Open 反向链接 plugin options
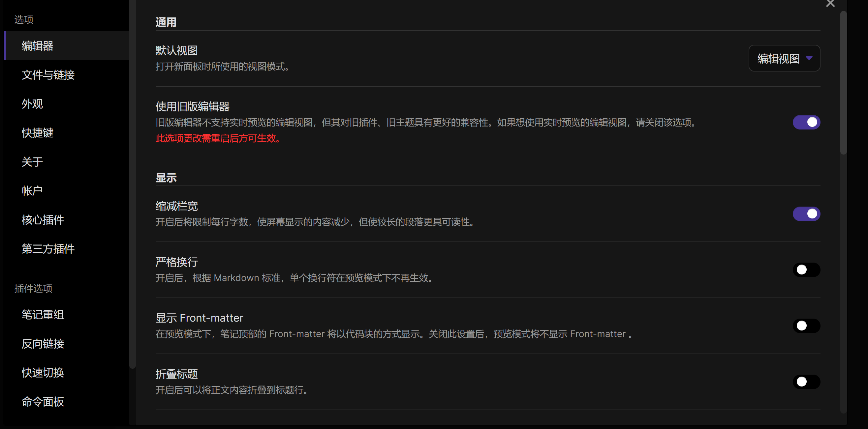Viewport: 868px width, 429px height. 43,343
